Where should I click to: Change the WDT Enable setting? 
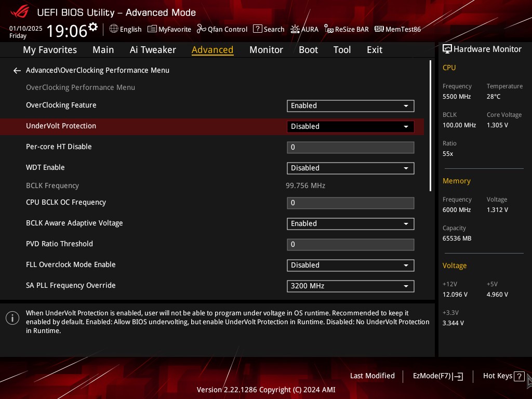pos(350,168)
